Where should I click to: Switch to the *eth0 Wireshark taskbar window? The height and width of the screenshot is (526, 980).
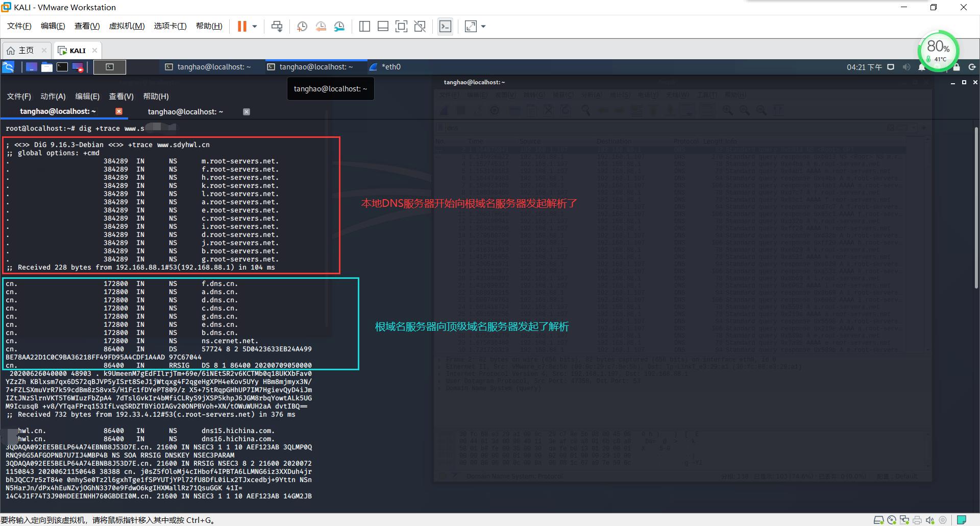386,67
